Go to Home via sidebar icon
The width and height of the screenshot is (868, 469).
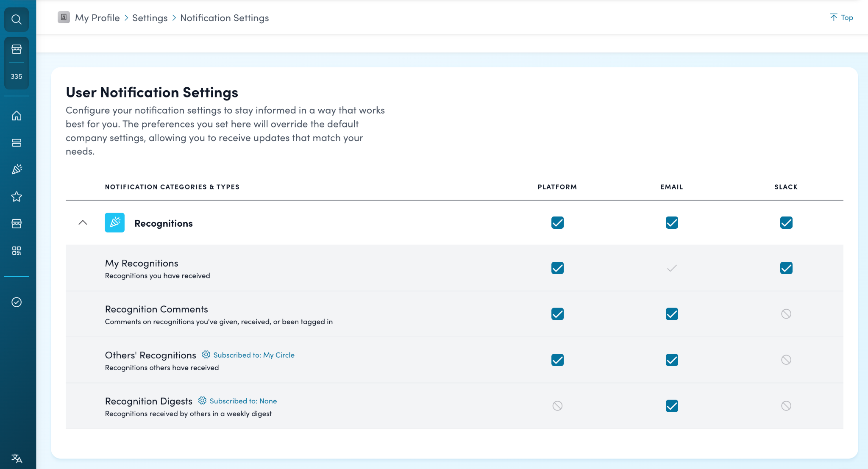point(17,116)
